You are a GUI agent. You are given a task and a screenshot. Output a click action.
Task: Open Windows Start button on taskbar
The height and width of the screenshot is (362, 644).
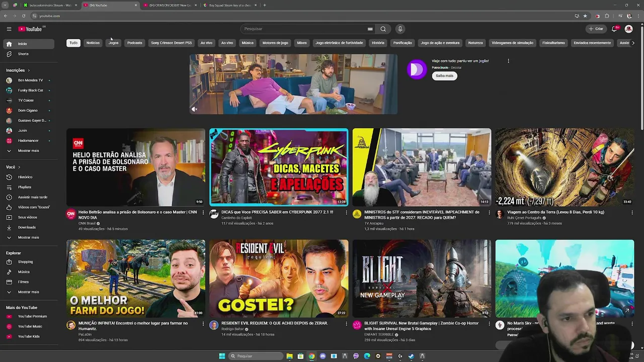(222, 356)
